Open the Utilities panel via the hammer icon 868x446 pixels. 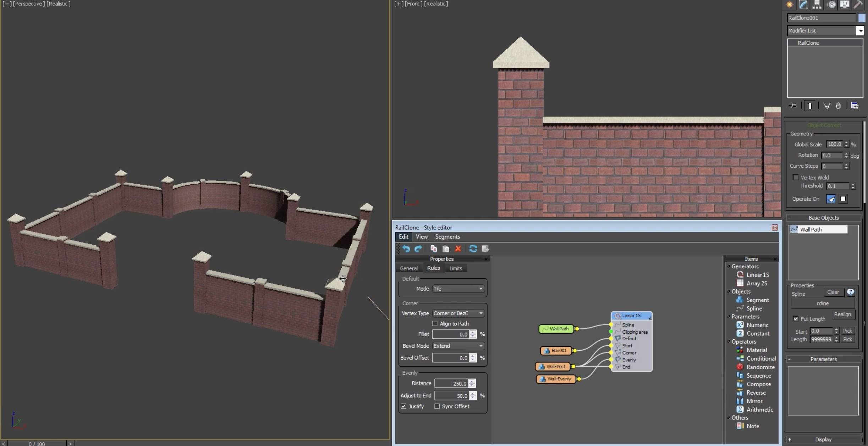(x=858, y=5)
